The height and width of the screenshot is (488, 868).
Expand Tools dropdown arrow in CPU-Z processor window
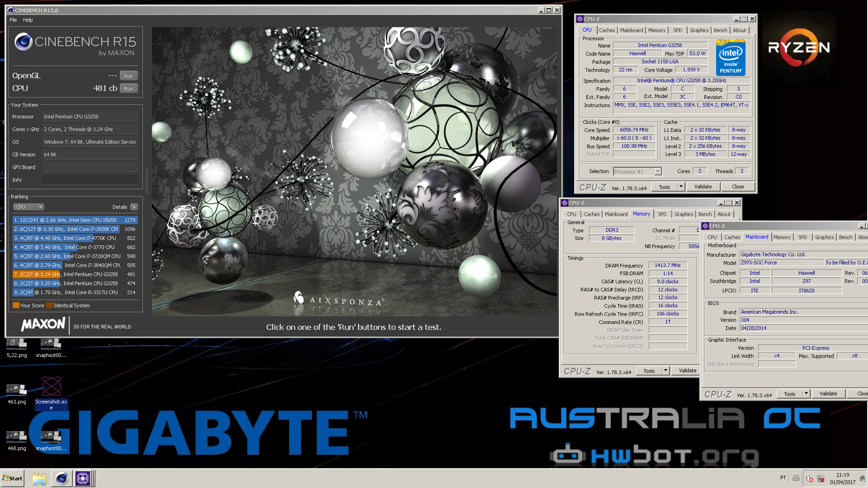681,187
